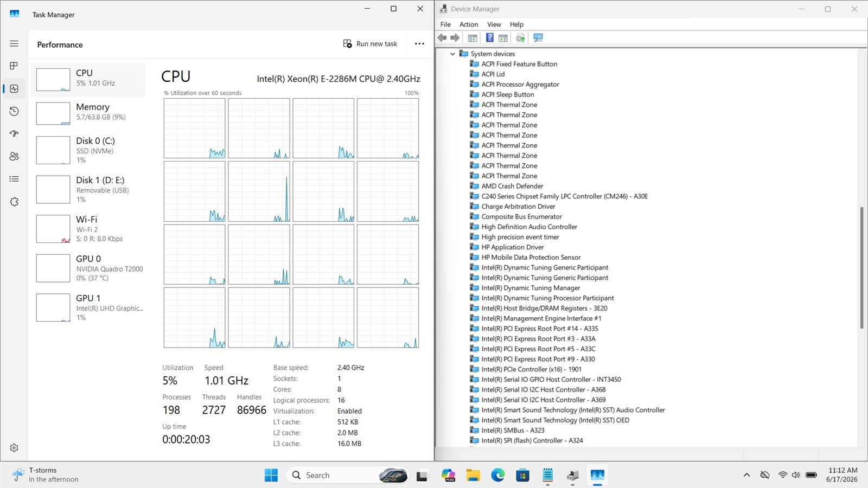Open the weather widget showing T-storms
Viewport: 868px width, 488px height.
point(46,475)
